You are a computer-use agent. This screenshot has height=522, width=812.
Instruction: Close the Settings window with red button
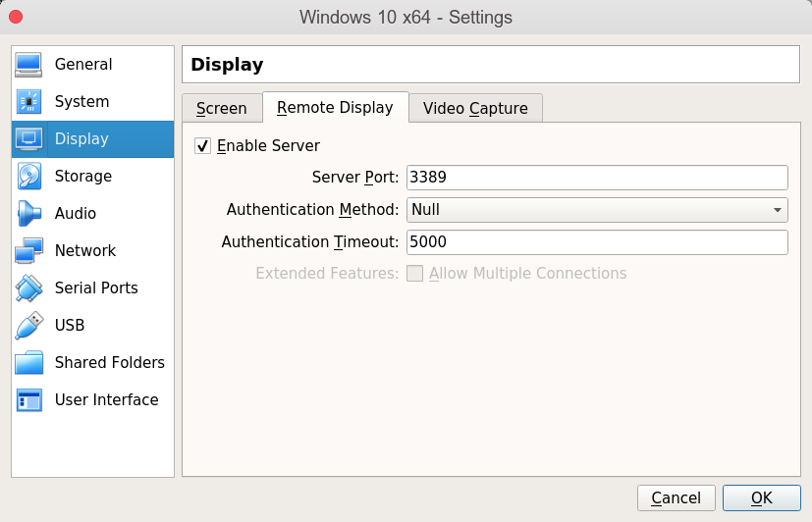(x=16, y=17)
